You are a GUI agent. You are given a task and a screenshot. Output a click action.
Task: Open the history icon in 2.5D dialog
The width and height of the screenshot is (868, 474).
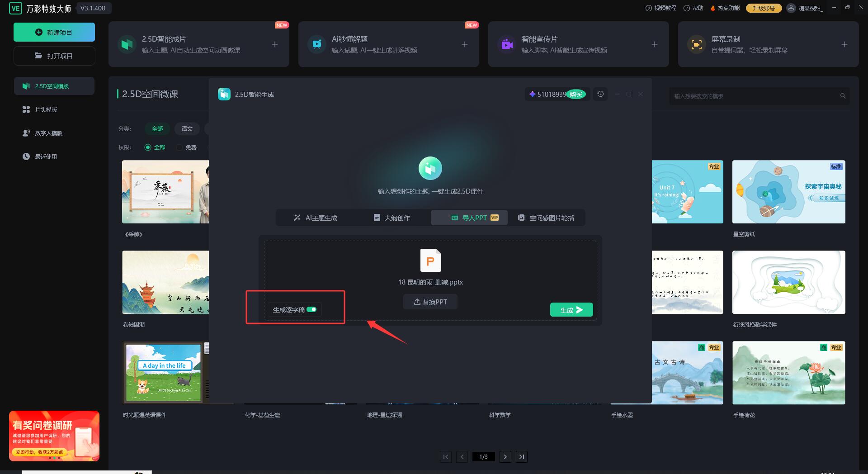(x=600, y=94)
